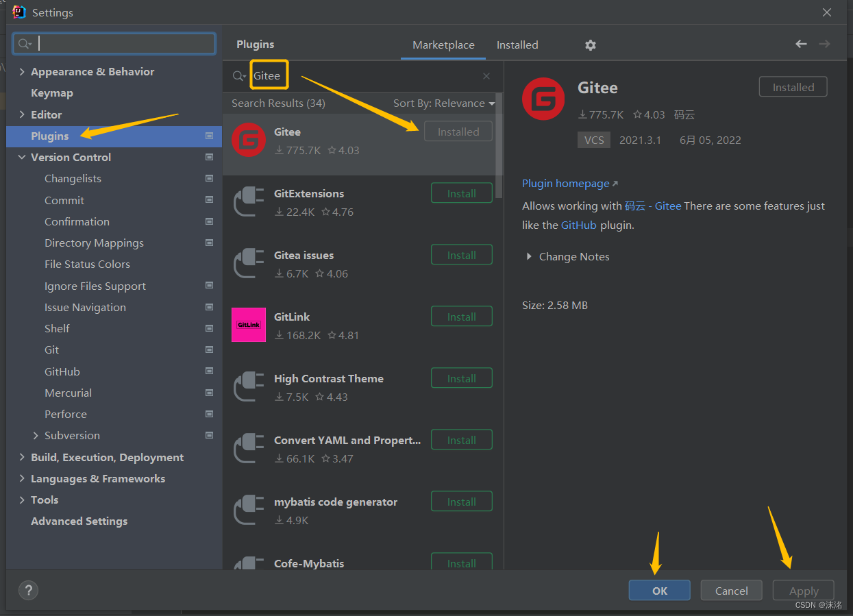The width and height of the screenshot is (853, 616).
Task: Open Issue Navigation settings
Action: coord(85,307)
